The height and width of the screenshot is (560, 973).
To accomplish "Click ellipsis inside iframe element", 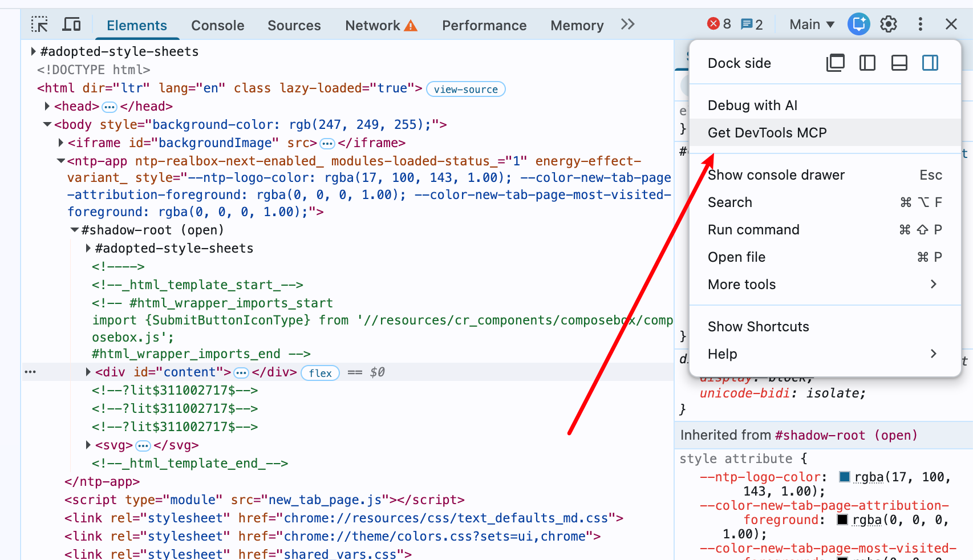I will click(327, 143).
